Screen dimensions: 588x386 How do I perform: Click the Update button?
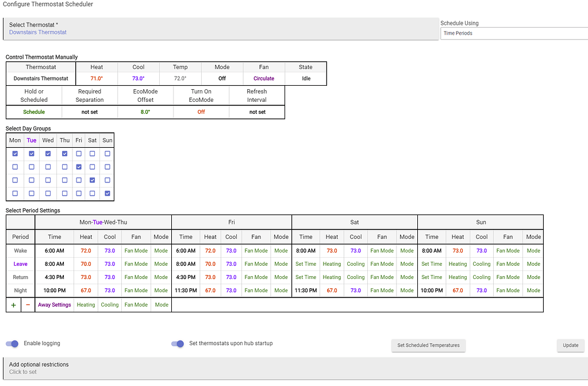tap(570, 345)
